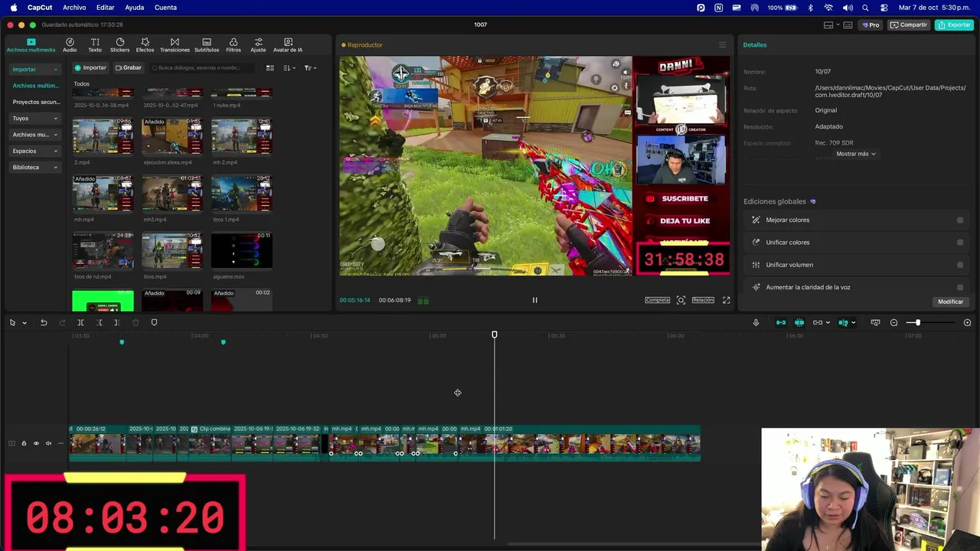Open the Ajuste panel
Screen dimensions: 980x551
click(259, 45)
